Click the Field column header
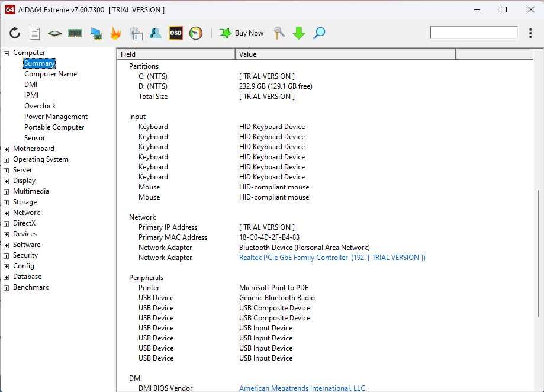Screen dimensions: 544x392 (x=176, y=54)
